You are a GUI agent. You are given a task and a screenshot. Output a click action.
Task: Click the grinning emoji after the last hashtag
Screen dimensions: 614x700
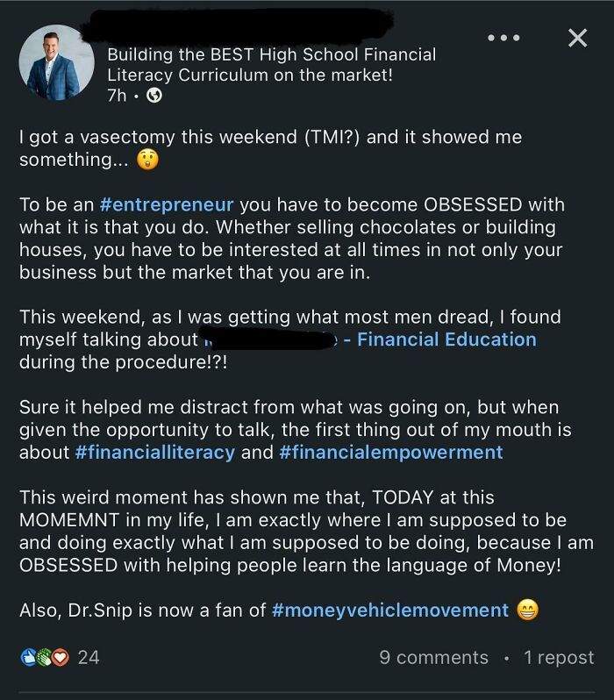click(x=528, y=610)
